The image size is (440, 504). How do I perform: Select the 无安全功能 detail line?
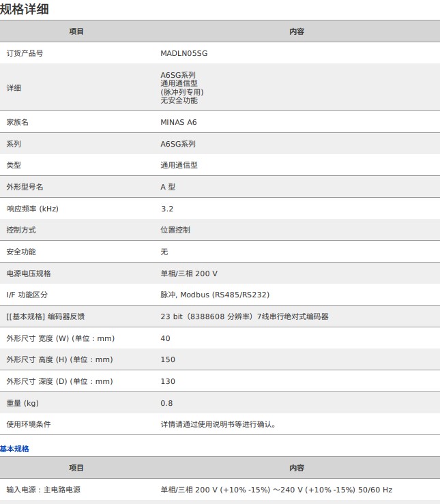[x=179, y=100]
